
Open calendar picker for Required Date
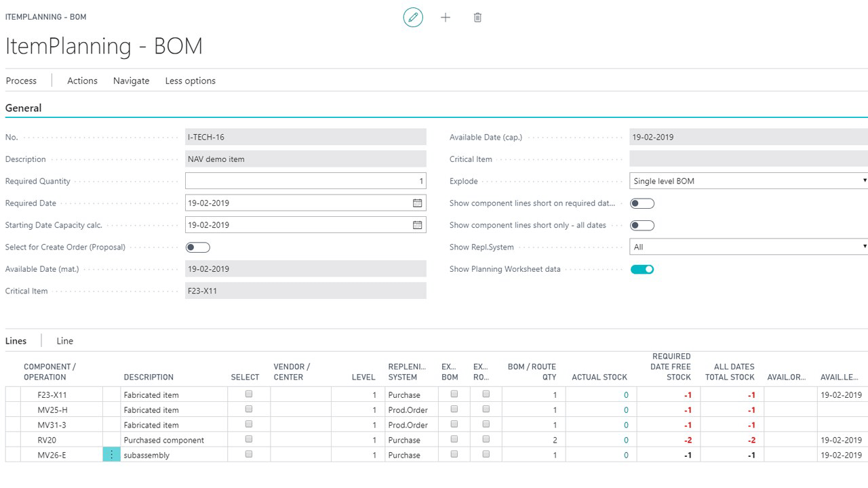418,203
